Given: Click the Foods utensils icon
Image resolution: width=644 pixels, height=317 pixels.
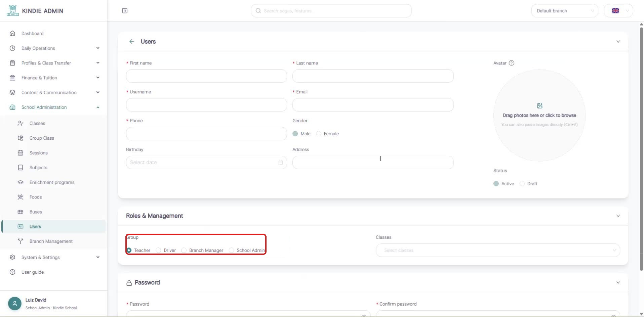Looking at the screenshot, I should pyautogui.click(x=21, y=197).
